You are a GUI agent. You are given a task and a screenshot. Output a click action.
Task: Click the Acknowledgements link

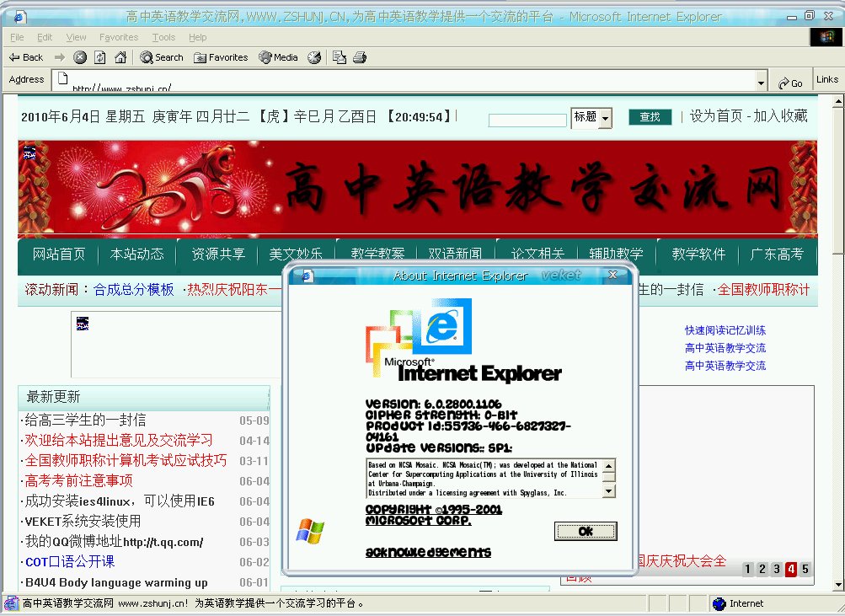point(429,552)
